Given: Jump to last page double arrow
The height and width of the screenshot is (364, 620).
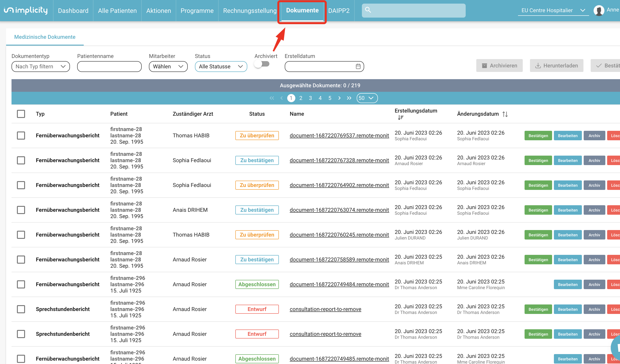Looking at the screenshot, I should (x=349, y=98).
